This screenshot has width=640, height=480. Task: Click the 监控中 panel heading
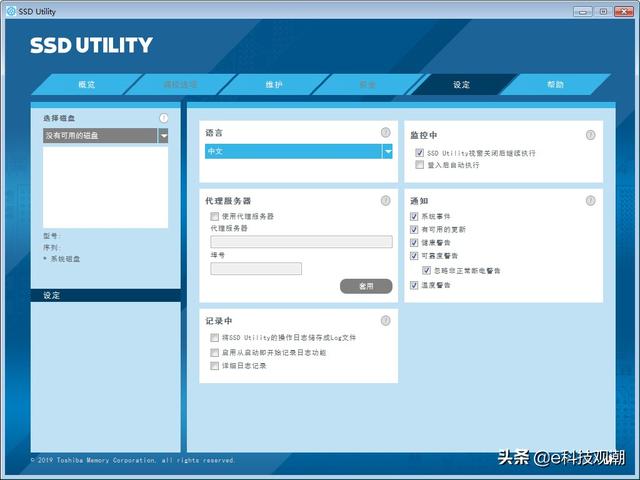pos(424,135)
